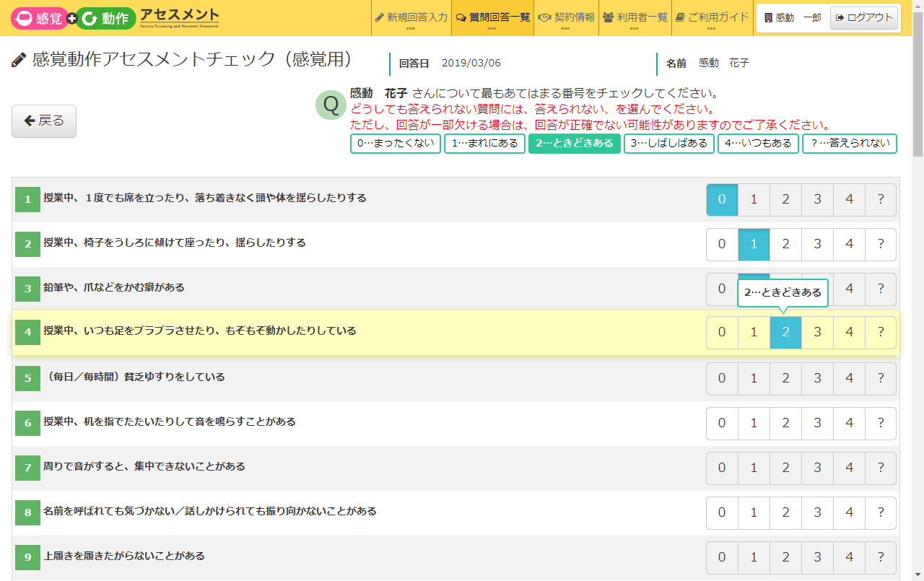This screenshot has width=924, height=581.
Task: Choose 4 for question 2
Action: [x=849, y=245]
